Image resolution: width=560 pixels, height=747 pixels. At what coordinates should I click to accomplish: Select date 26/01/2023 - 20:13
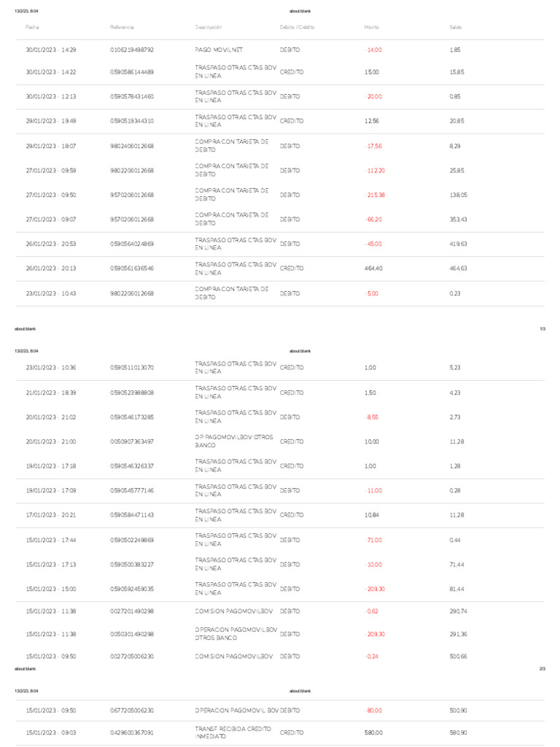[x=51, y=268]
